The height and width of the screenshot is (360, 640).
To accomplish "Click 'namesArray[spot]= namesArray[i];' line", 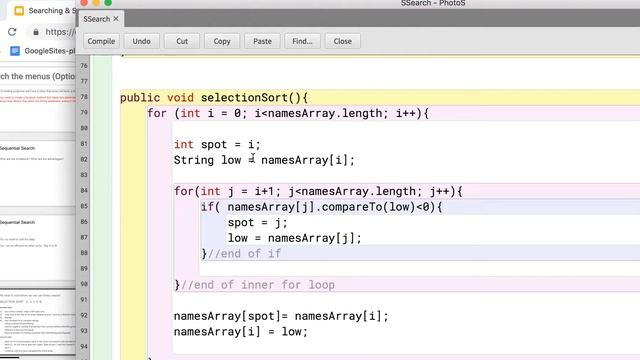I will click(x=281, y=316).
